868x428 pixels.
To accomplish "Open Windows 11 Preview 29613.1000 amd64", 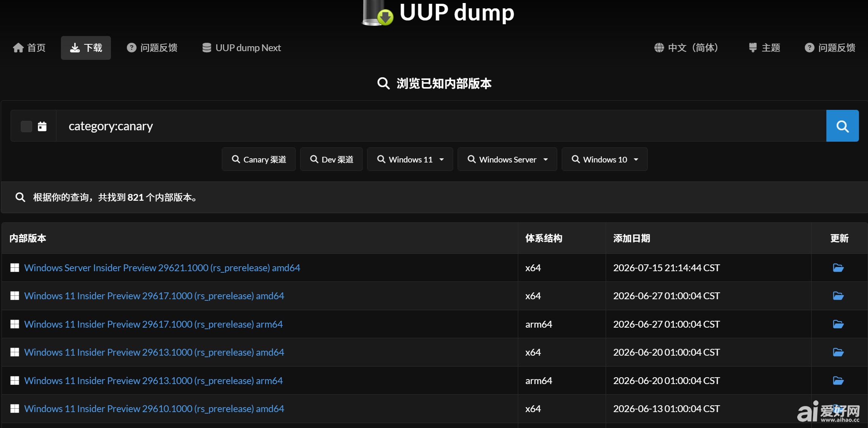I will 154,352.
